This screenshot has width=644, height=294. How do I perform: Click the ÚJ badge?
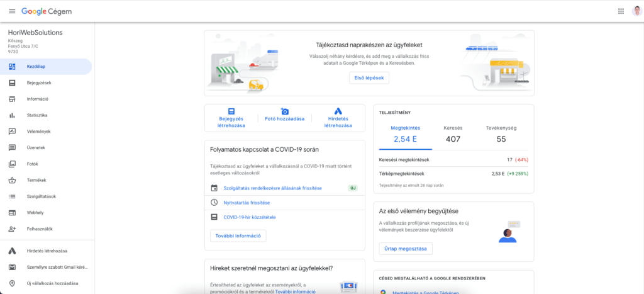tap(353, 188)
